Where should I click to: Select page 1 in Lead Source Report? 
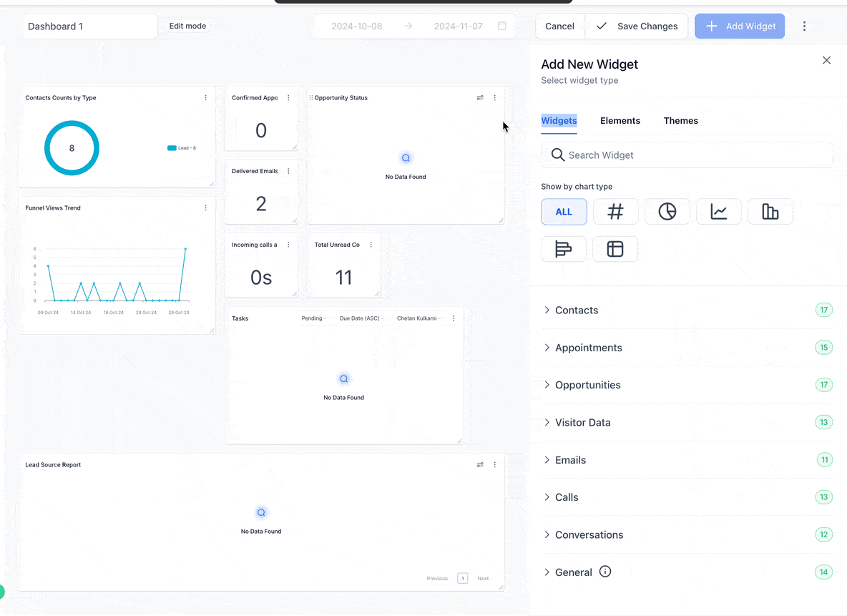(x=462, y=578)
